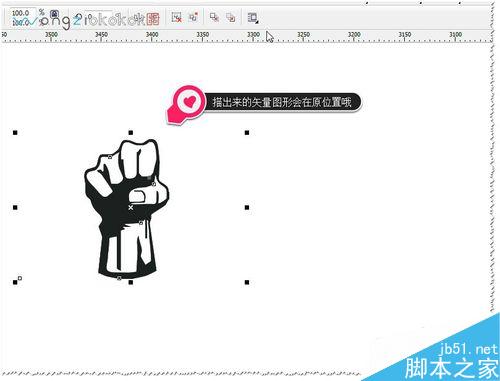Click the Ungroup icon with red X
The image size is (500, 381).
(176, 17)
